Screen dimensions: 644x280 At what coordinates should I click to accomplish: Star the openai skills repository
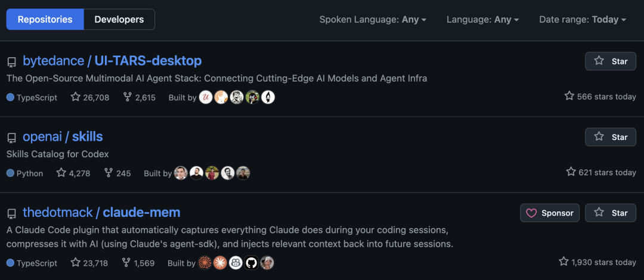(x=610, y=137)
